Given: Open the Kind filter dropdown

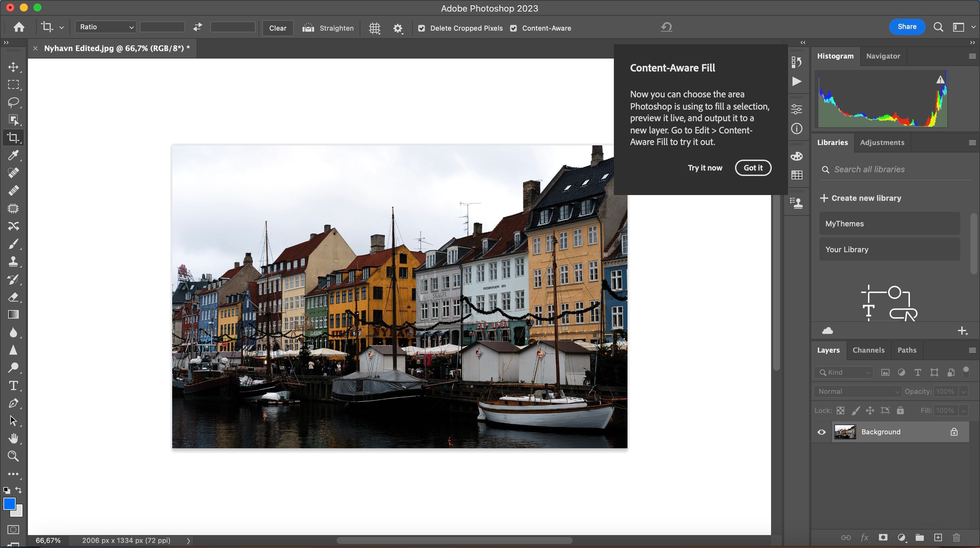Looking at the screenshot, I should [x=843, y=372].
